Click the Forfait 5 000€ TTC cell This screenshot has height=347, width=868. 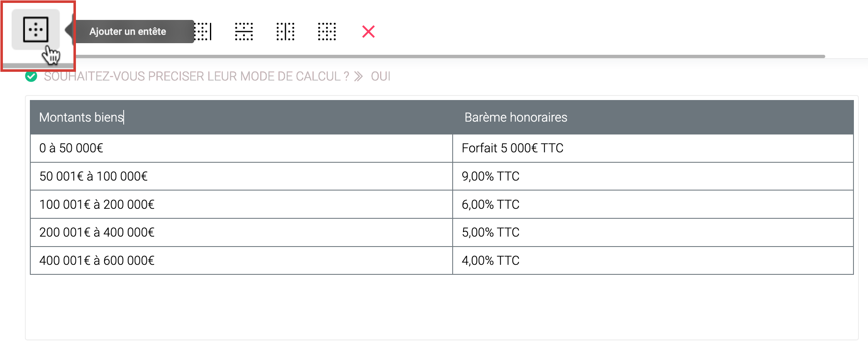tap(512, 148)
